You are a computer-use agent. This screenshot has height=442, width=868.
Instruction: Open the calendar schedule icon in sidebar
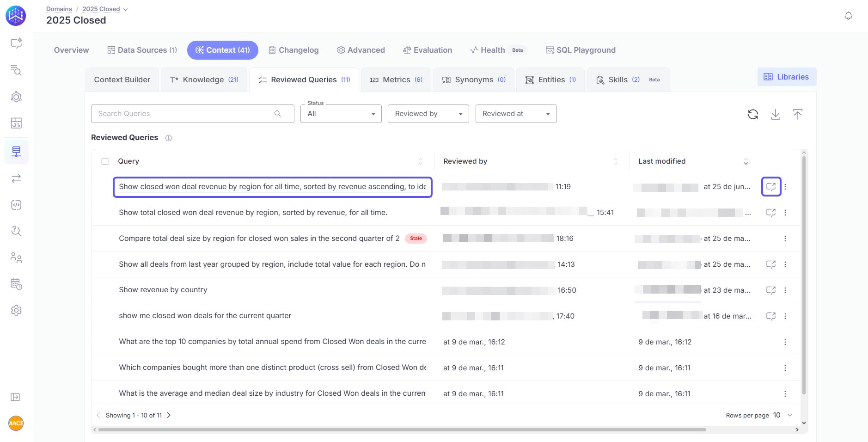tap(16, 284)
